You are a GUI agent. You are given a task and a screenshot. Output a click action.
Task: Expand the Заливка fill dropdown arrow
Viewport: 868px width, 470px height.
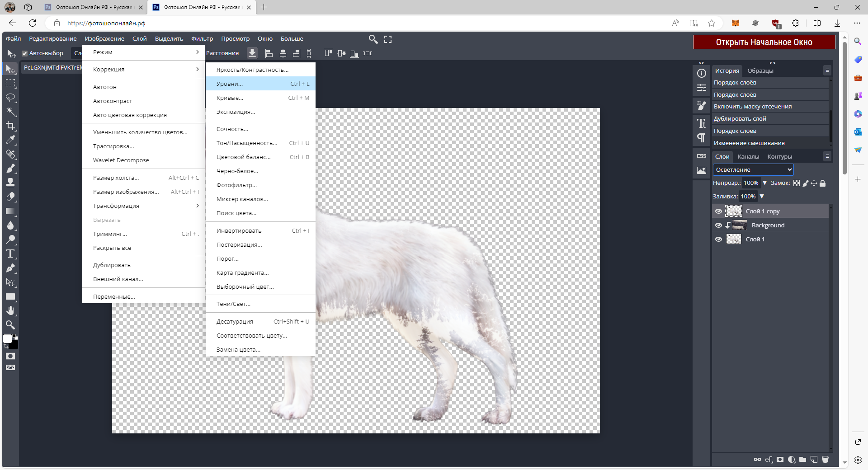click(762, 197)
